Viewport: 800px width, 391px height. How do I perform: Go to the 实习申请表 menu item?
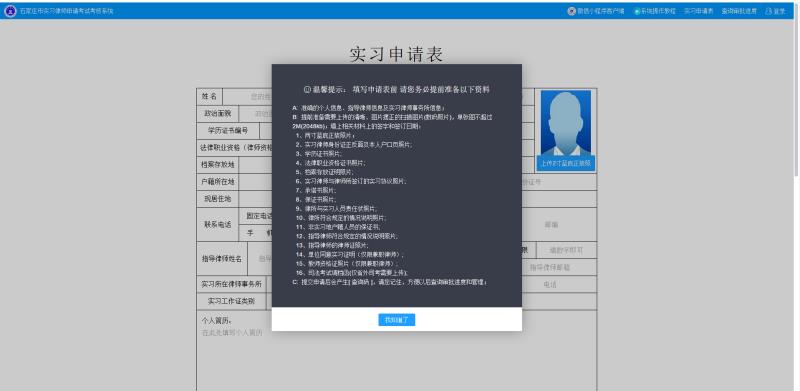[x=698, y=11]
